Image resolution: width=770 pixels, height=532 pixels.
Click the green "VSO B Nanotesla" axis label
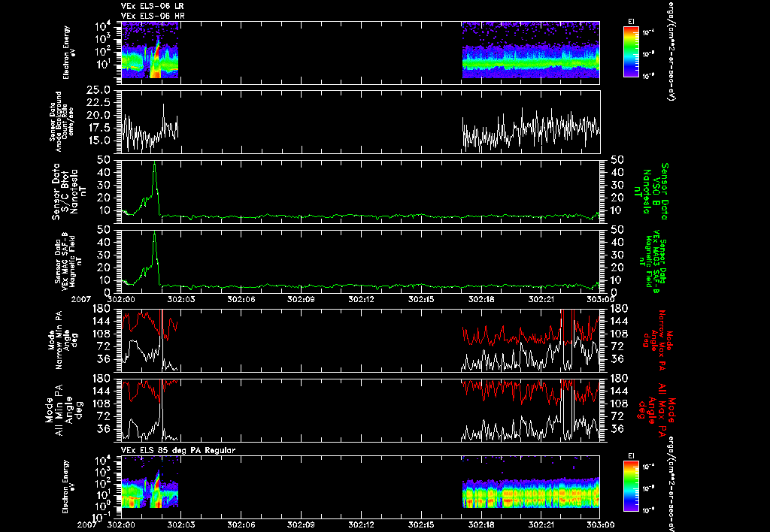653,192
